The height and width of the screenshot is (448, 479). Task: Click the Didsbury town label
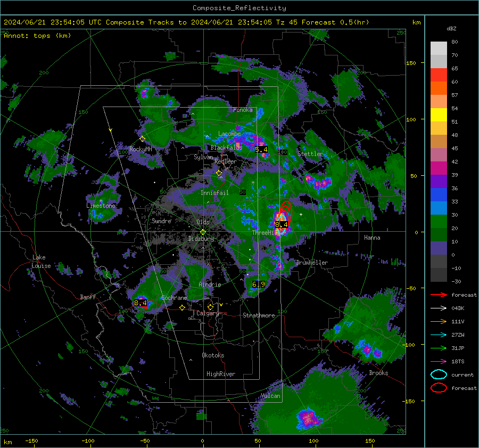(x=201, y=239)
